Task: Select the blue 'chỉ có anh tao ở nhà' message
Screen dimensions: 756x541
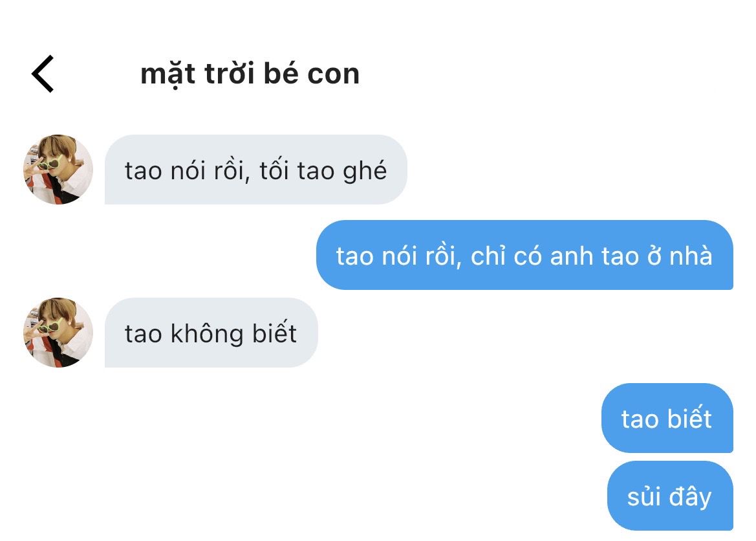Action: (524, 255)
